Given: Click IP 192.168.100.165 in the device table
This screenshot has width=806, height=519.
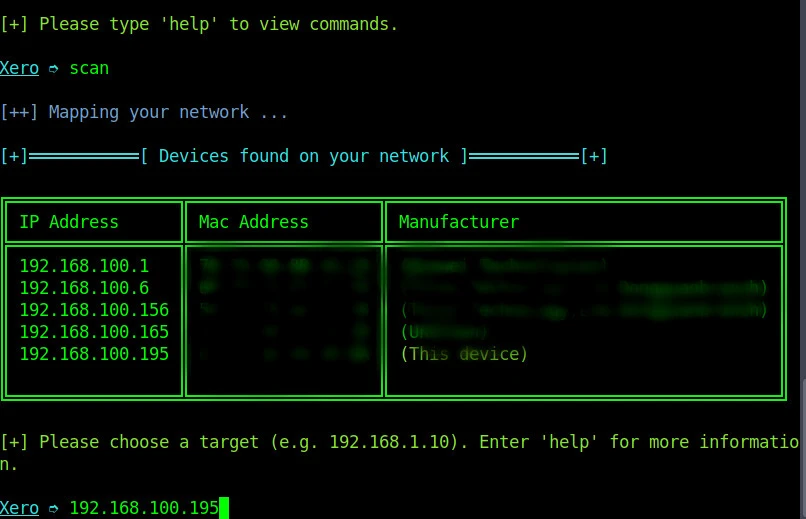Looking at the screenshot, I should coord(94,332).
